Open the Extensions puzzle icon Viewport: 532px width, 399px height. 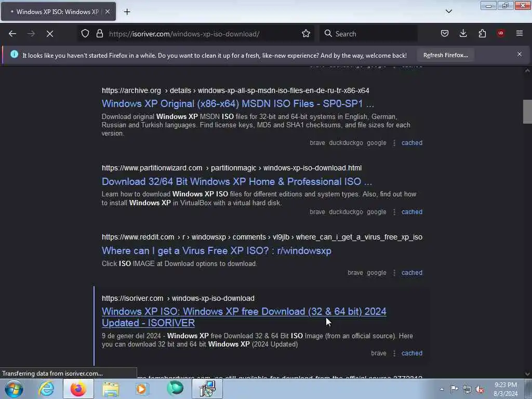click(482, 34)
